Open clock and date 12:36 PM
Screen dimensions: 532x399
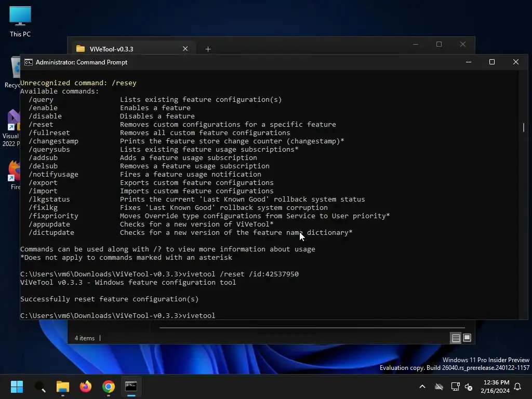coord(495,387)
